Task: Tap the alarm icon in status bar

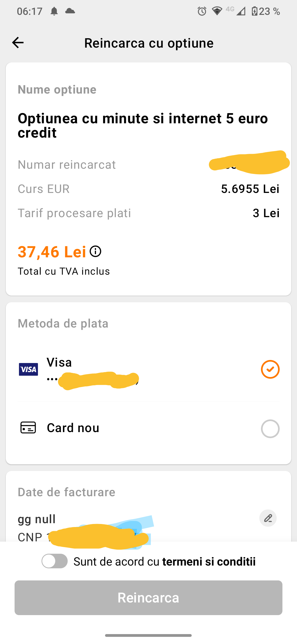Action: [202, 11]
